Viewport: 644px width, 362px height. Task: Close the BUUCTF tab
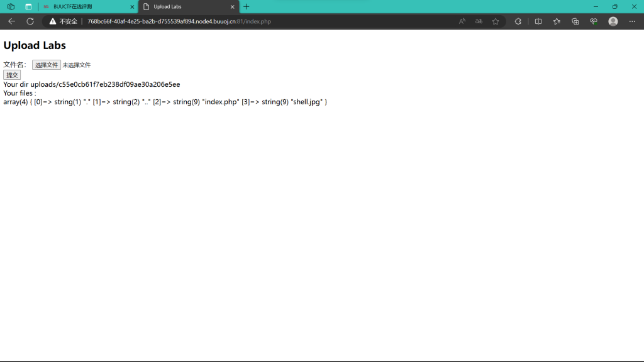[x=132, y=7]
